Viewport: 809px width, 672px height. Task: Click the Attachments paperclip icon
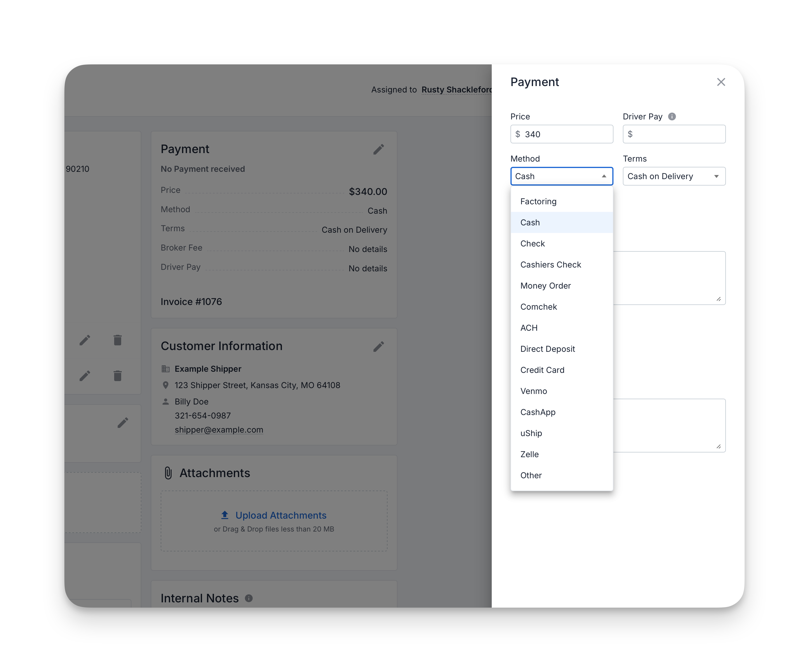[168, 473]
